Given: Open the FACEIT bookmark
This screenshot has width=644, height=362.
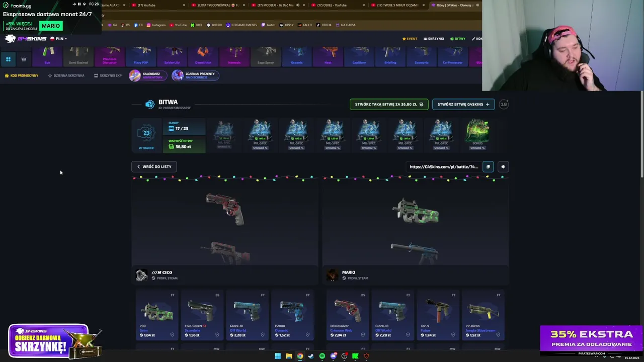Looking at the screenshot, I should pyautogui.click(x=305, y=25).
